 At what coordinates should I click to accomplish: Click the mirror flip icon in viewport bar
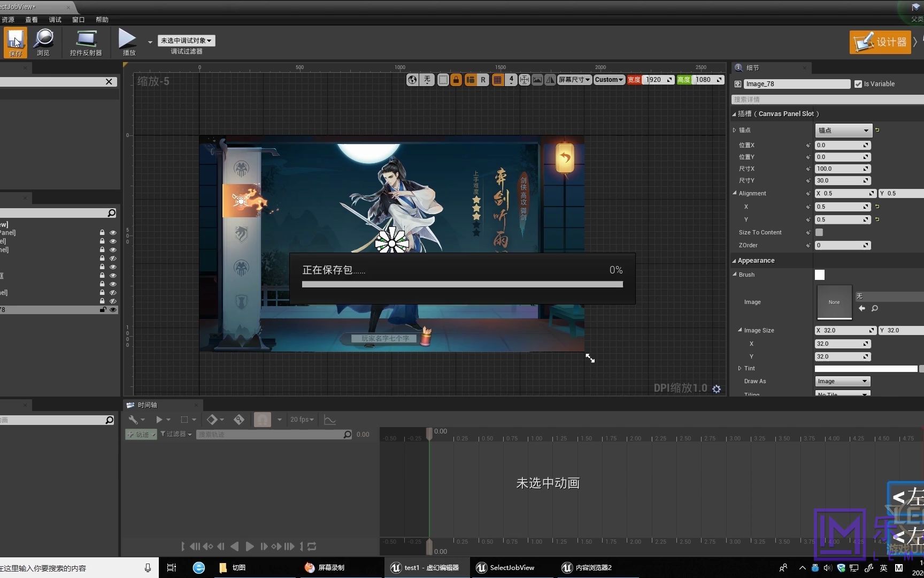click(x=550, y=80)
